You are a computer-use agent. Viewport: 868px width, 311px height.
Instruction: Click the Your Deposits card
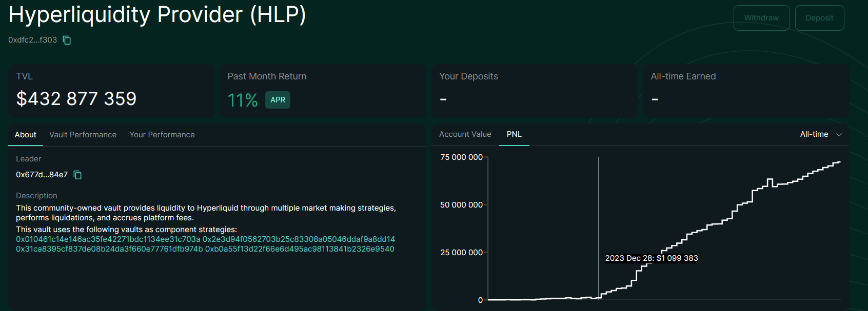[x=535, y=91]
